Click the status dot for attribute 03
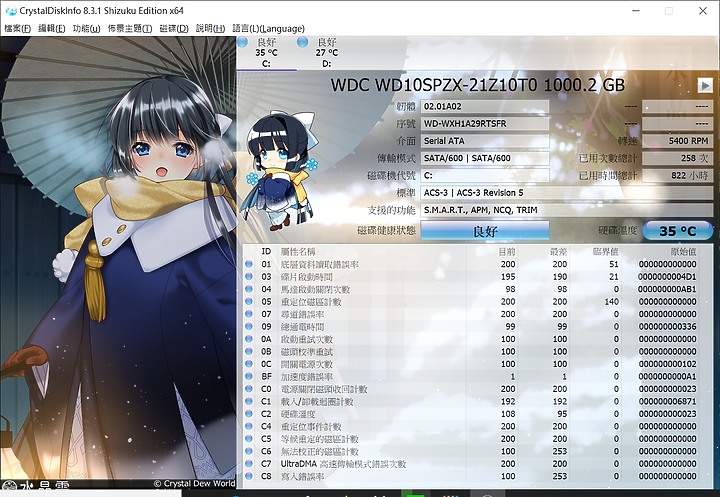This screenshot has height=497, width=720. [249, 277]
